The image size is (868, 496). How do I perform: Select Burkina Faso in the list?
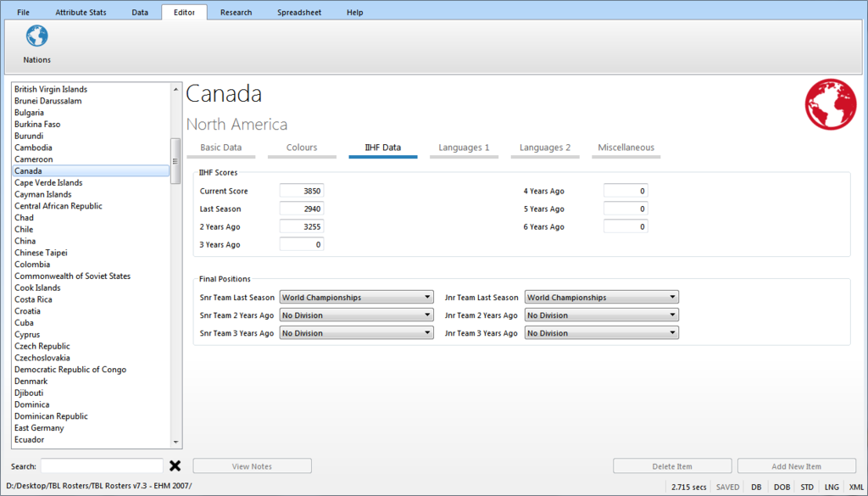tap(91, 124)
